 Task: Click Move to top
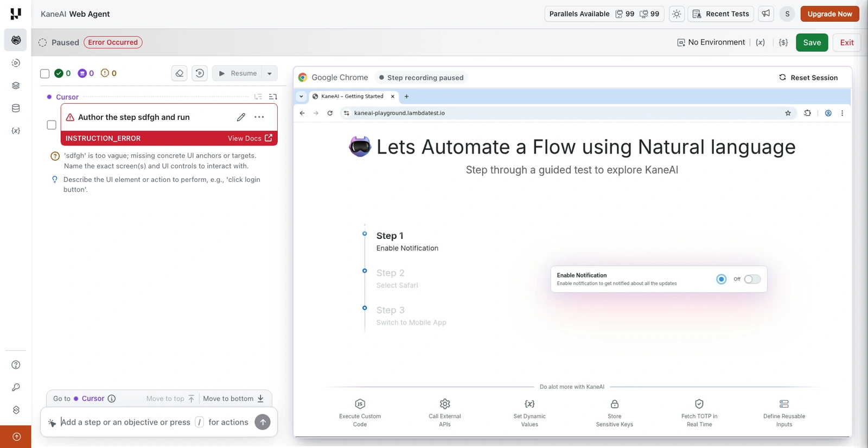pyautogui.click(x=170, y=399)
